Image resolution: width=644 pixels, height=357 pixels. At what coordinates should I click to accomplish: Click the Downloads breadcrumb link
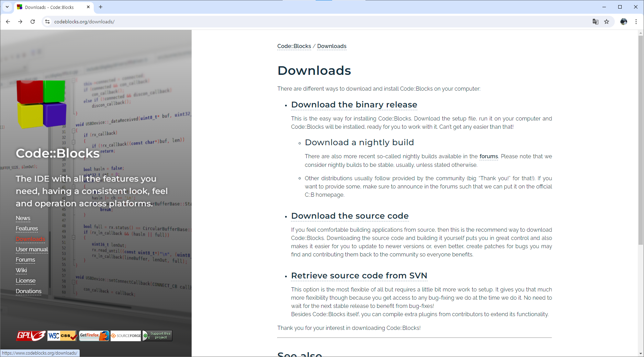(332, 46)
